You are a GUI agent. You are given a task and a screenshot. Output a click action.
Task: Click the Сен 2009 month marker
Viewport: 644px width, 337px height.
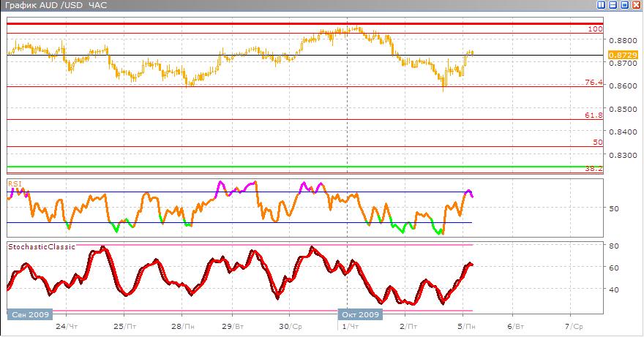click(30, 314)
